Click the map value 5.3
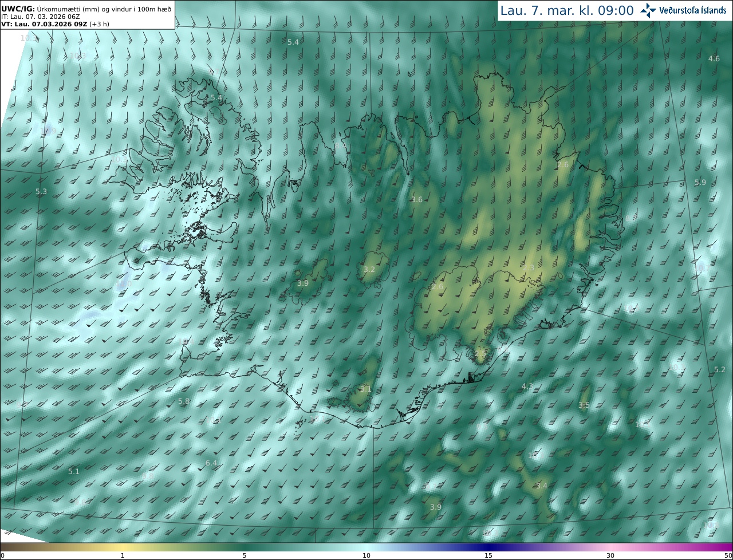Image resolution: width=733 pixels, height=560 pixels. [41, 192]
